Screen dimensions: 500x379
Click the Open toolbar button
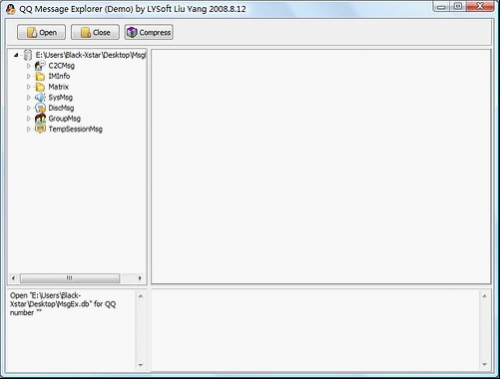(41, 32)
